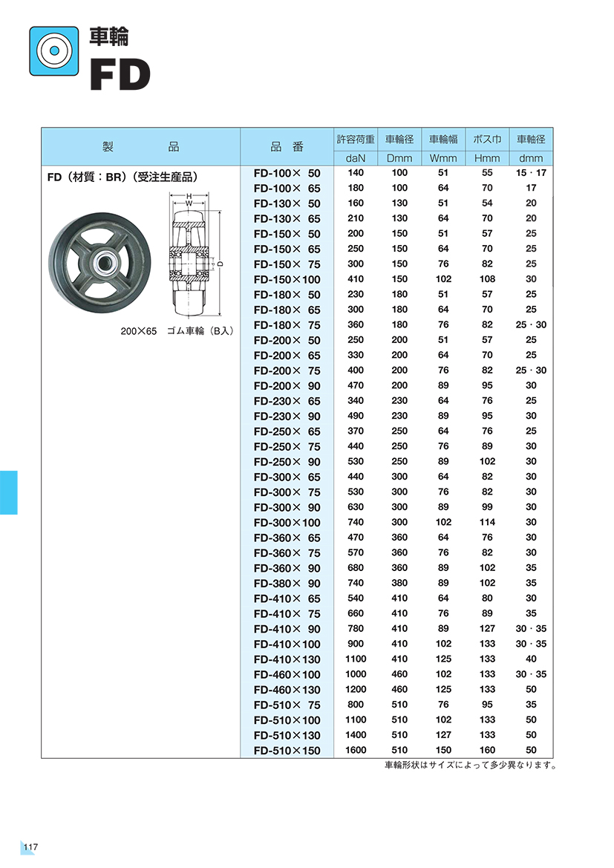Click the 品番 column header
Image resolution: width=614 pixels, height=868 pixels.
tap(287, 147)
